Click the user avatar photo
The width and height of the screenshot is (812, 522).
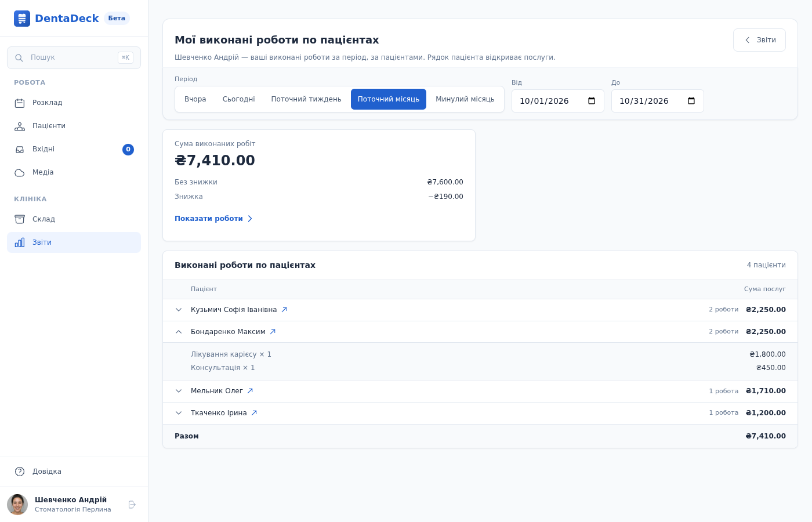(x=17, y=505)
